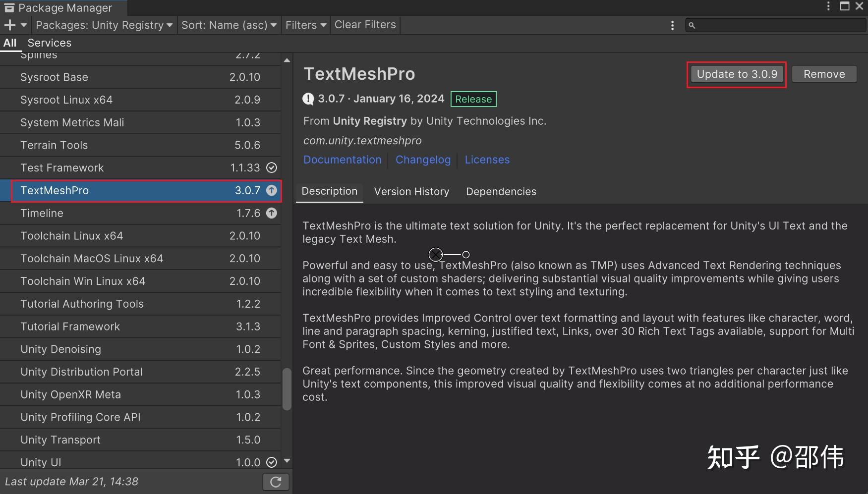
Task: Open the toolbar three-dot options menu
Action: click(672, 25)
